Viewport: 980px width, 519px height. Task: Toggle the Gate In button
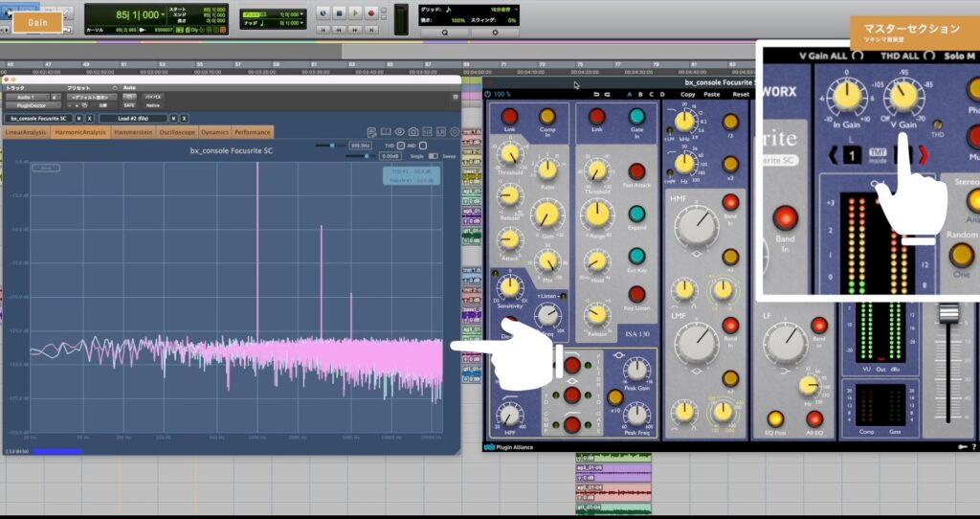tap(636, 116)
